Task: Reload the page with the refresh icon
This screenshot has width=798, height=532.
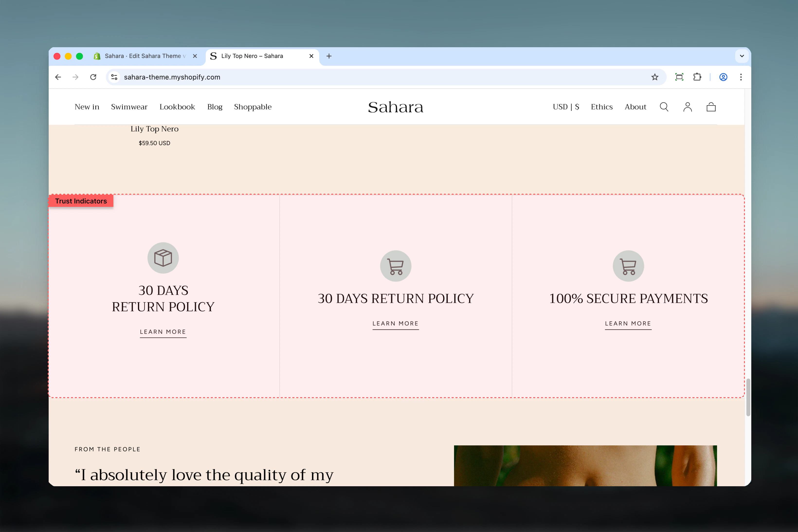Action: (x=93, y=77)
